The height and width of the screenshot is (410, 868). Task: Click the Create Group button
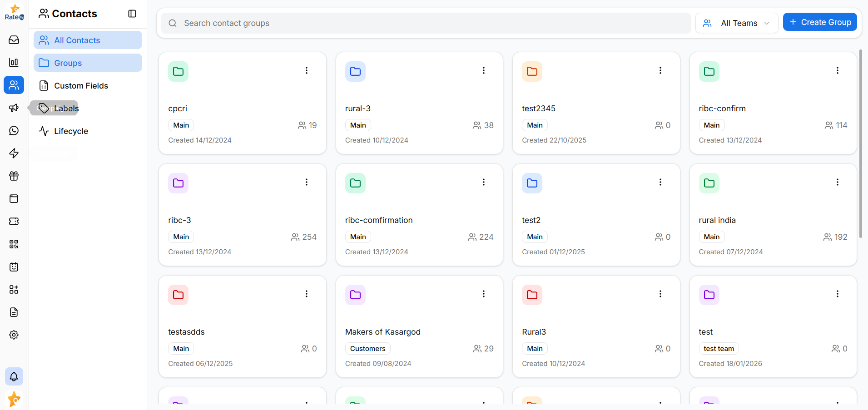(x=820, y=22)
